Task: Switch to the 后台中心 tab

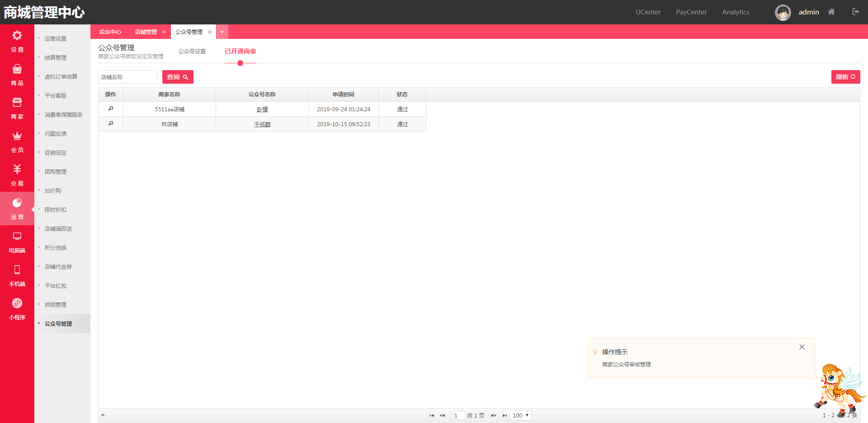Action: point(110,32)
